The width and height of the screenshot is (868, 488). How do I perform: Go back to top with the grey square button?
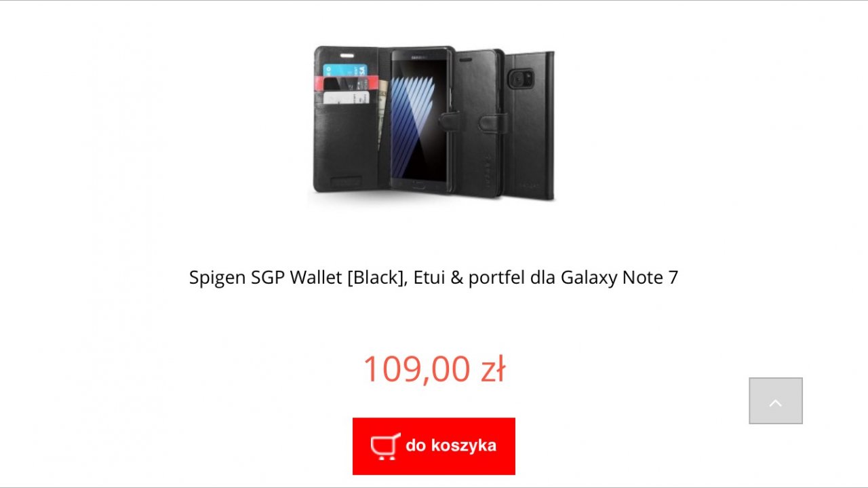click(776, 401)
